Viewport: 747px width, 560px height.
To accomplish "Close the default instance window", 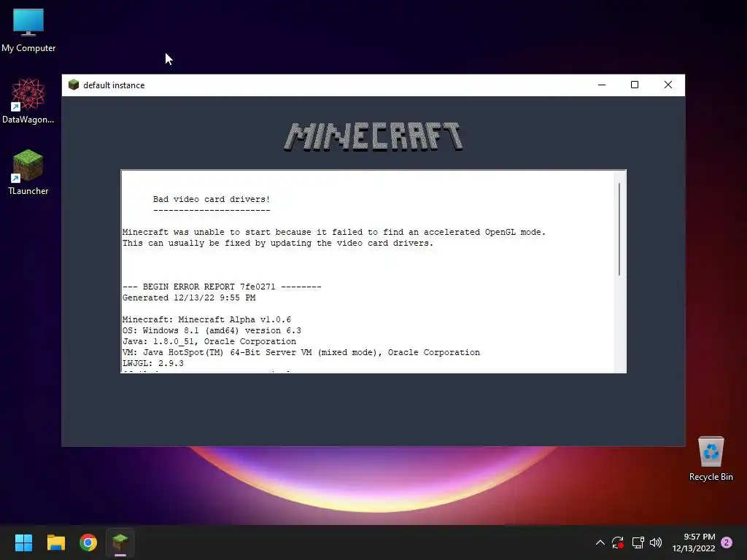I will click(668, 85).
